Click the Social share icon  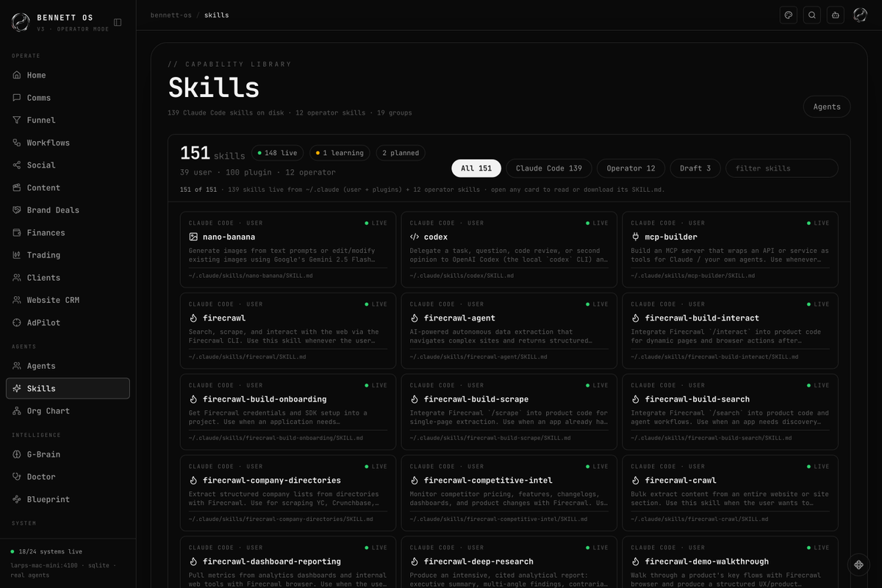[17, 165]
